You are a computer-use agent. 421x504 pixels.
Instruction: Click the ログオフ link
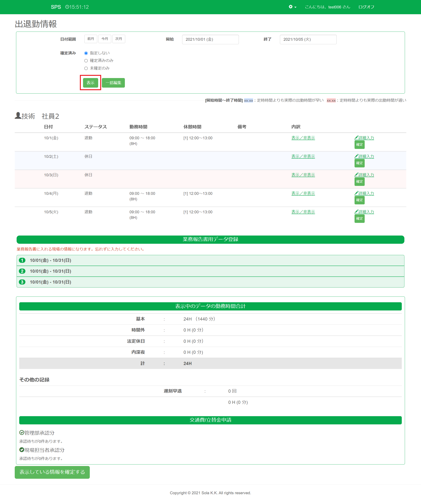click(366, 7)
